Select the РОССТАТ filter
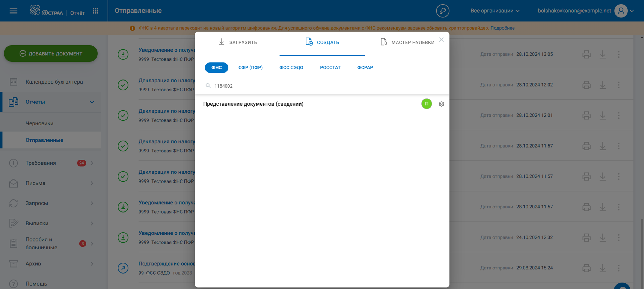 pyautogui.click(x=330, y=68)
